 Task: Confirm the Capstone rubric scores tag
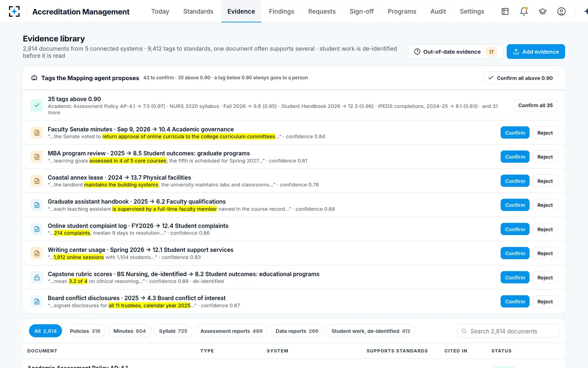click(x=515, y=278)
